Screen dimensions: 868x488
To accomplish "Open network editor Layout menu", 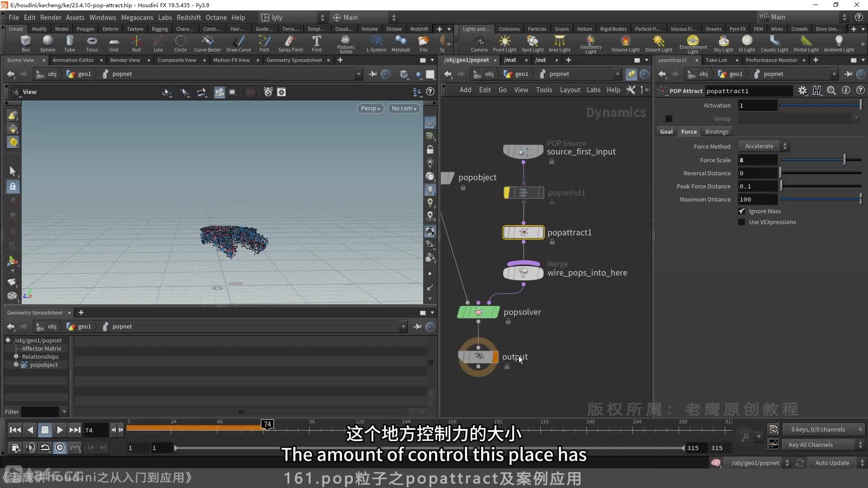I will coord(570,90).
